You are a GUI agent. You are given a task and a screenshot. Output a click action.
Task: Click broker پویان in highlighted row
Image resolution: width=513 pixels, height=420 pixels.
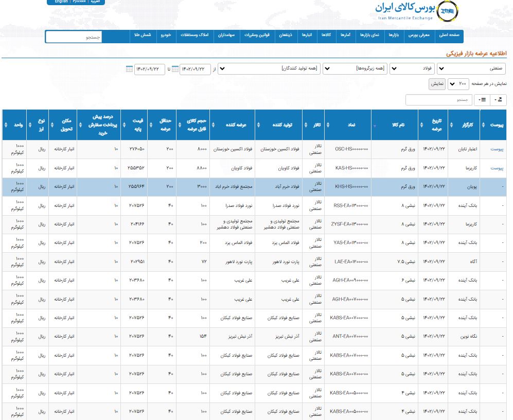464,187
